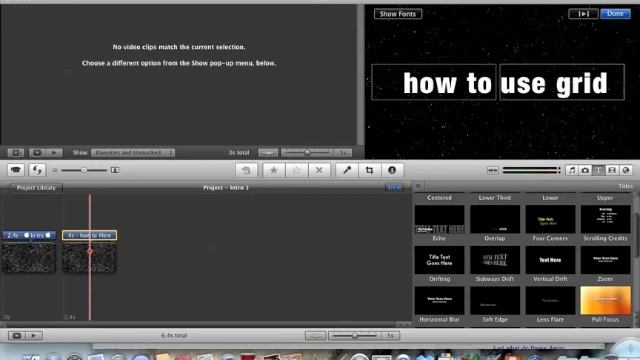Show the photo browser camera icon
Screen dimensions: 640x360
coord(585,170)
